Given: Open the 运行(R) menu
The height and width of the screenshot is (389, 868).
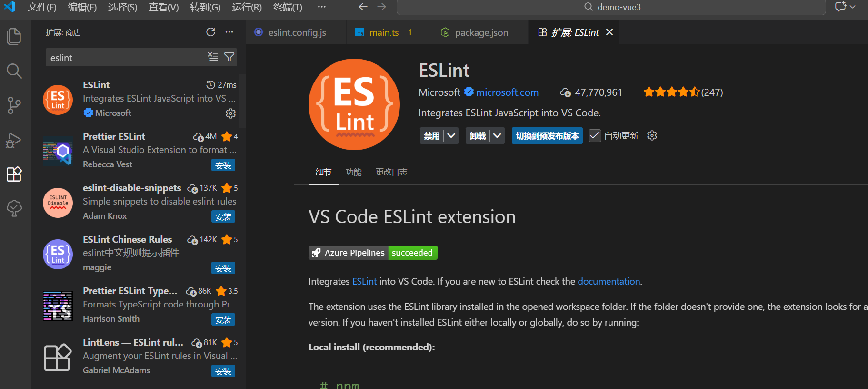Looking at the screenshot, I should (247, 7).
